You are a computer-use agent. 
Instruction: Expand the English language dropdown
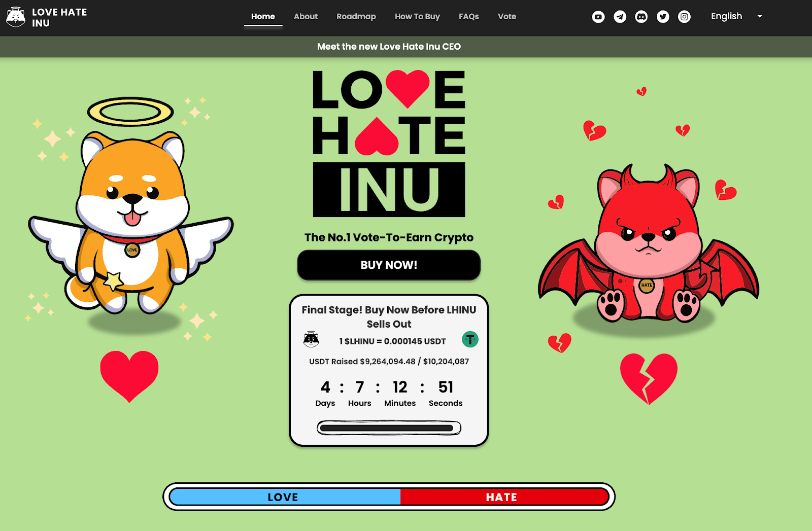[x=726, y=16]
